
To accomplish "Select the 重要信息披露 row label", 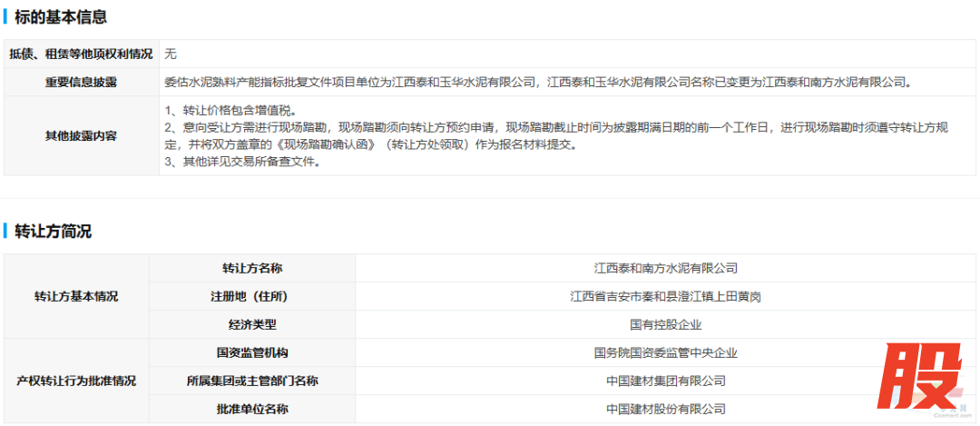I will 81,82.
